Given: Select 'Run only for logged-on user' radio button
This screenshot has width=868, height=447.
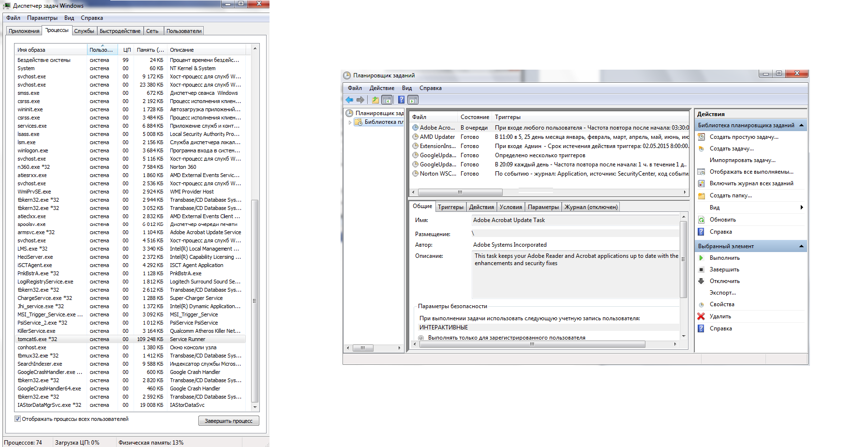Looking at the screenshot, I should pyautogui.click(x=421, y=338).
